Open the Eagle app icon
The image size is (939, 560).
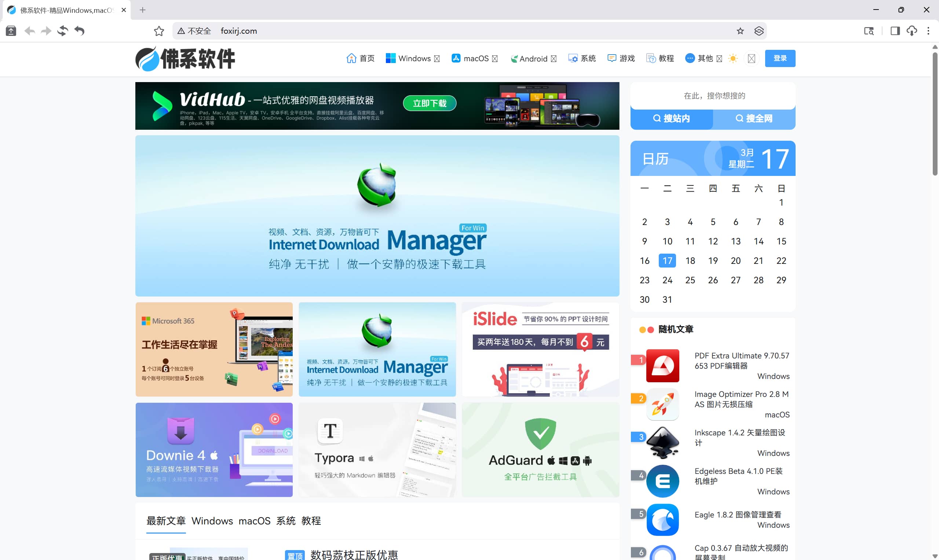coord(663,520)
